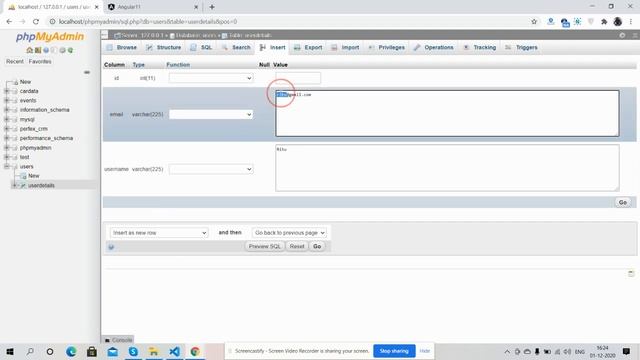
Task: Click inside the email value text area
Action: click(447, 113)
